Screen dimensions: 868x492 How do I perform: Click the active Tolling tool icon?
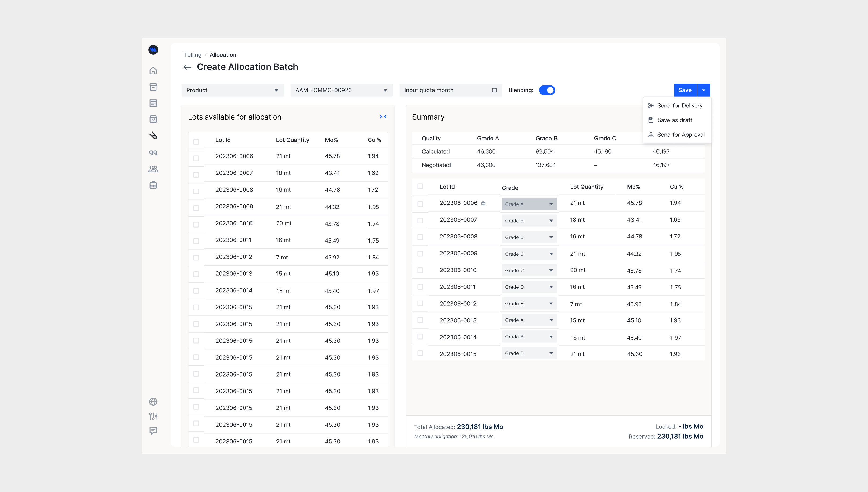pos(154,136)
